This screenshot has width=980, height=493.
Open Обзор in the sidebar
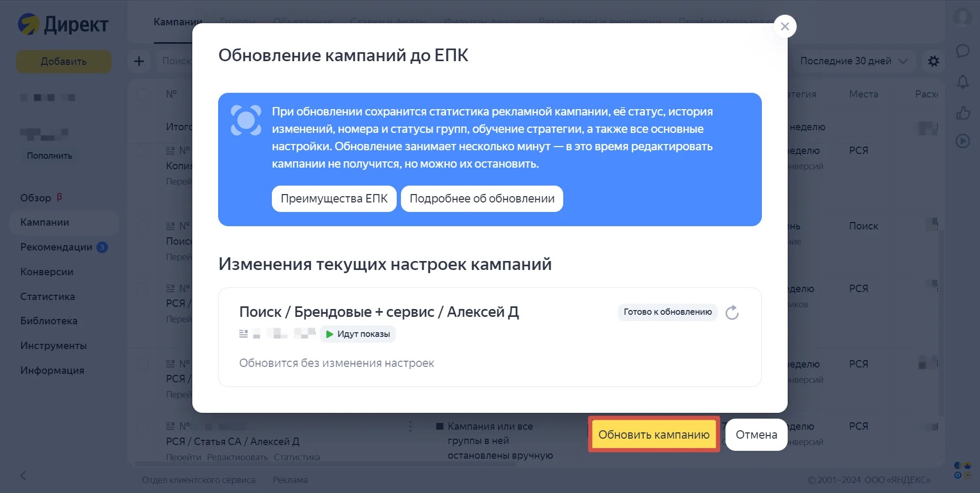click(x=36, y=198)
